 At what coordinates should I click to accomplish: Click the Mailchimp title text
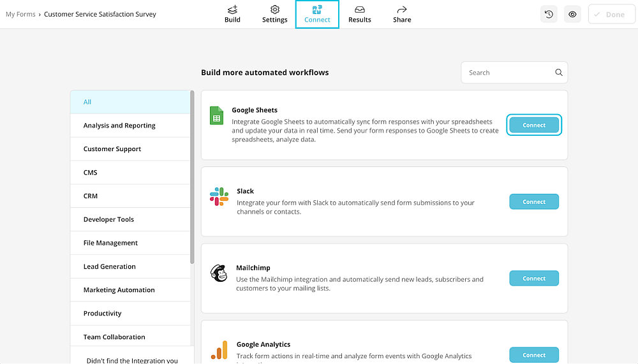pyautogui.click(x=253, y=268)
